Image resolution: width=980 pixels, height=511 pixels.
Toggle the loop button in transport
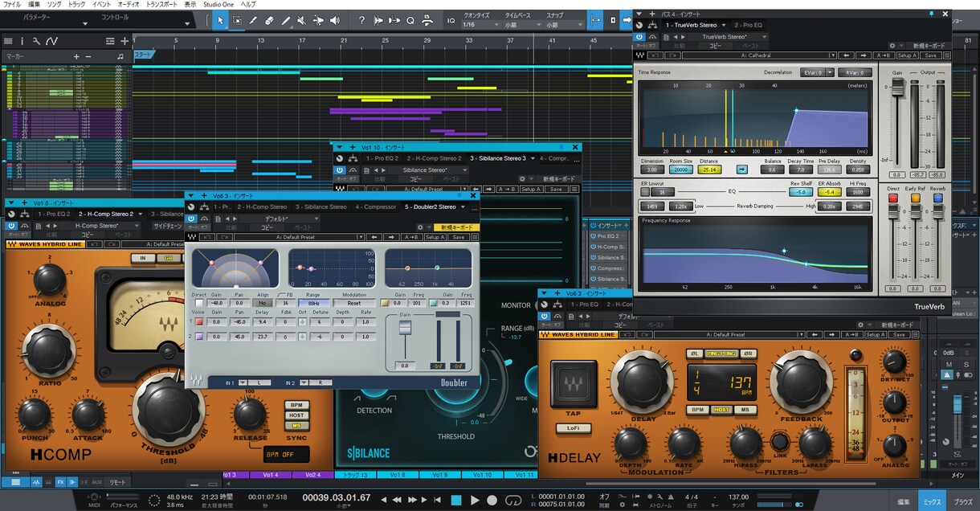click(x=513, y=501)
